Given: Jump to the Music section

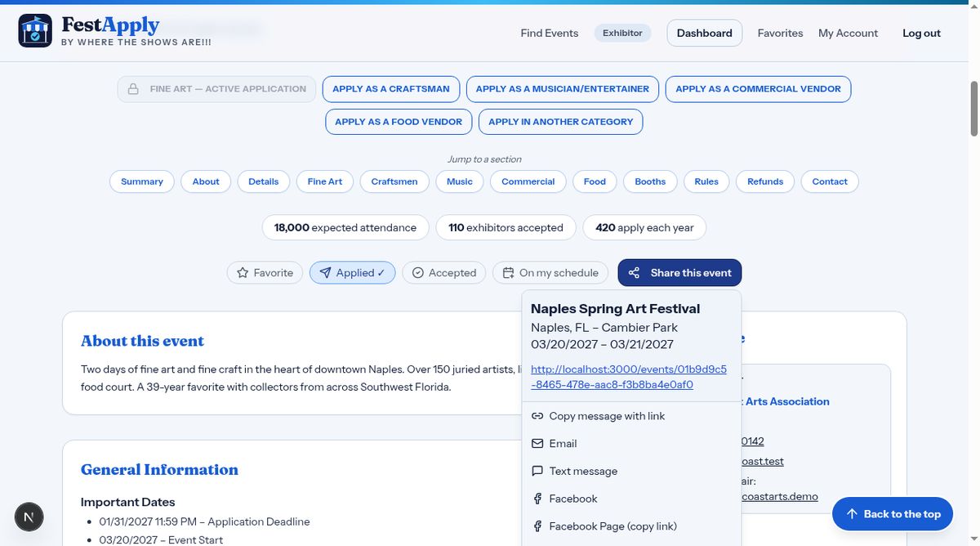Looking at the screenshot, I should click(460, 181).
